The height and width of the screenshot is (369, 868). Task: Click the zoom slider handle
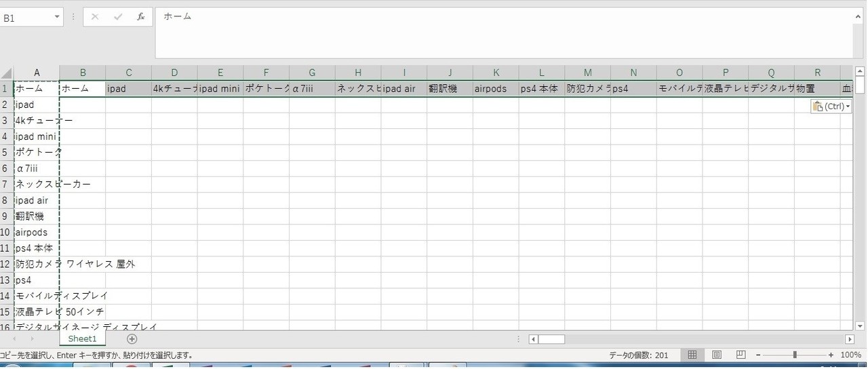pos(795,355)
